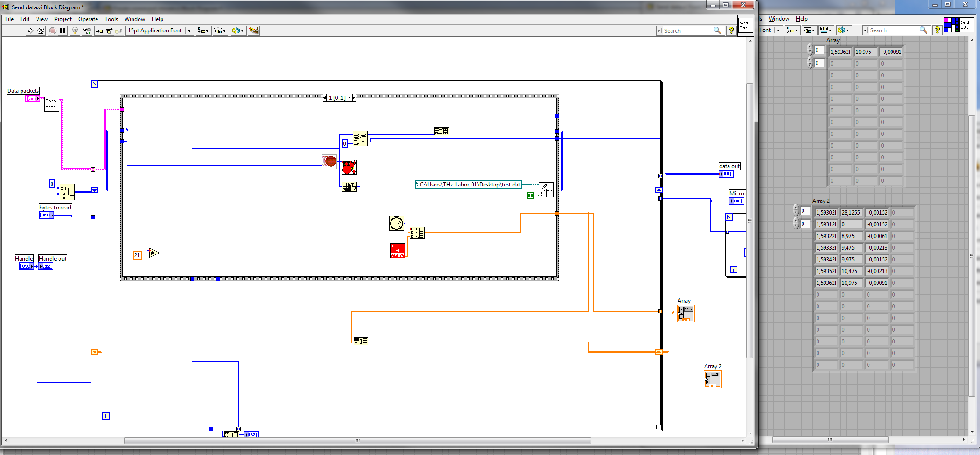
Task: Open the Distribute Objects dropdown
Action: coord(220,30)
